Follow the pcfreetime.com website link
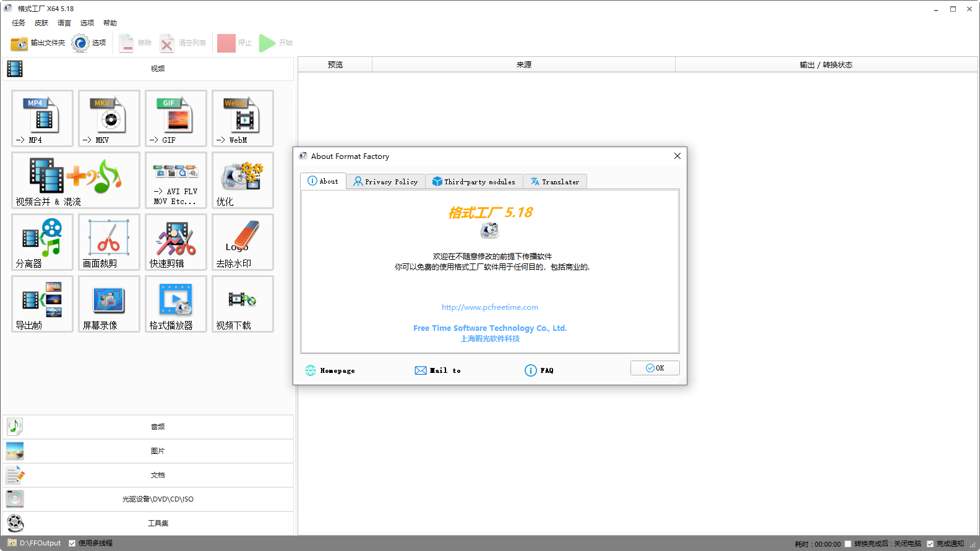 (489, 307)
